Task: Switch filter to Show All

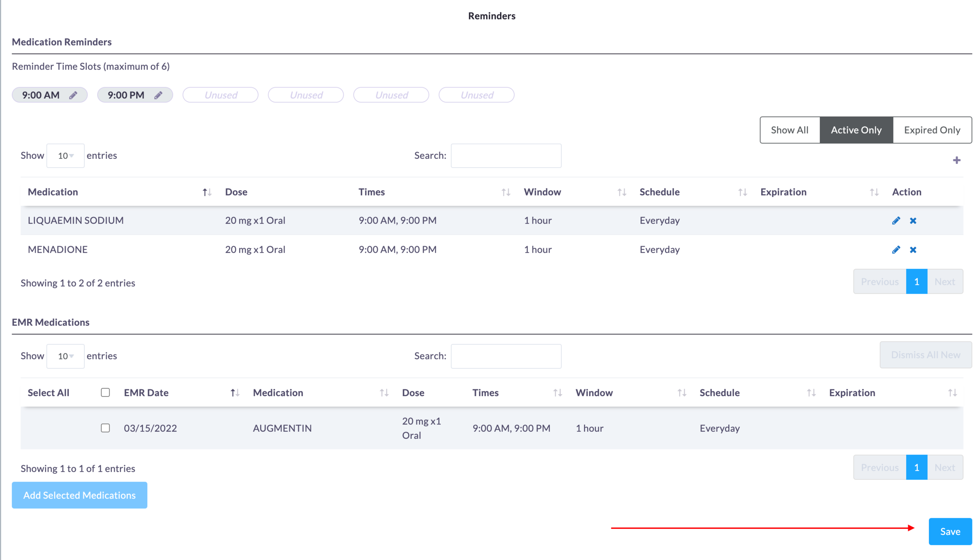Action: [789, 130]
